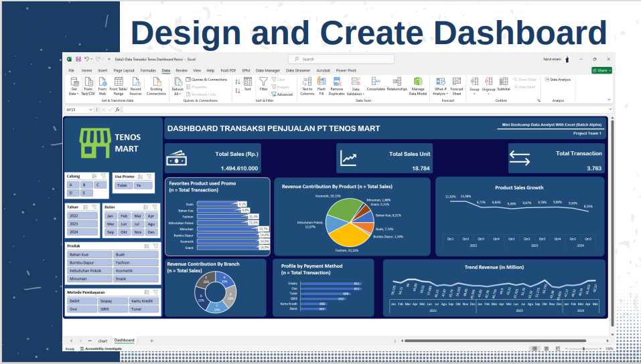Click Manage Data Model icon
This screenshot has height=364, width=641.
[x=418, y=86]
